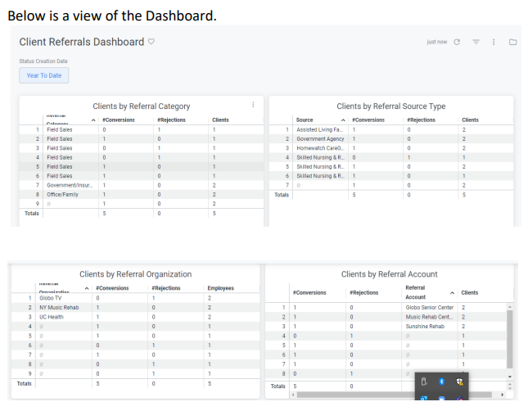The height and width of the screenshot is (420, 528).
Task: Click the folder icon at top right
Action: pos(512,42)
